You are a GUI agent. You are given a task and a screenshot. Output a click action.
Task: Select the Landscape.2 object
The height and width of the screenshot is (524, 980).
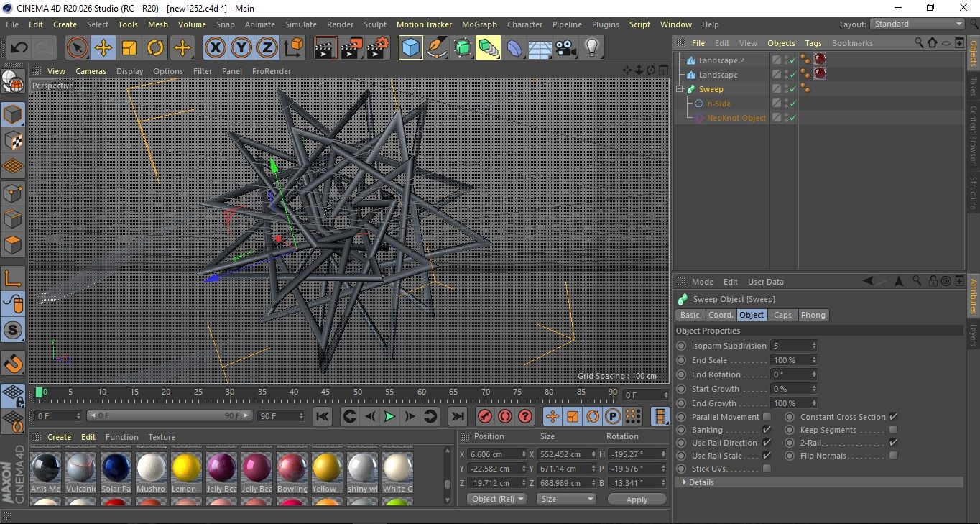point(721,60)
